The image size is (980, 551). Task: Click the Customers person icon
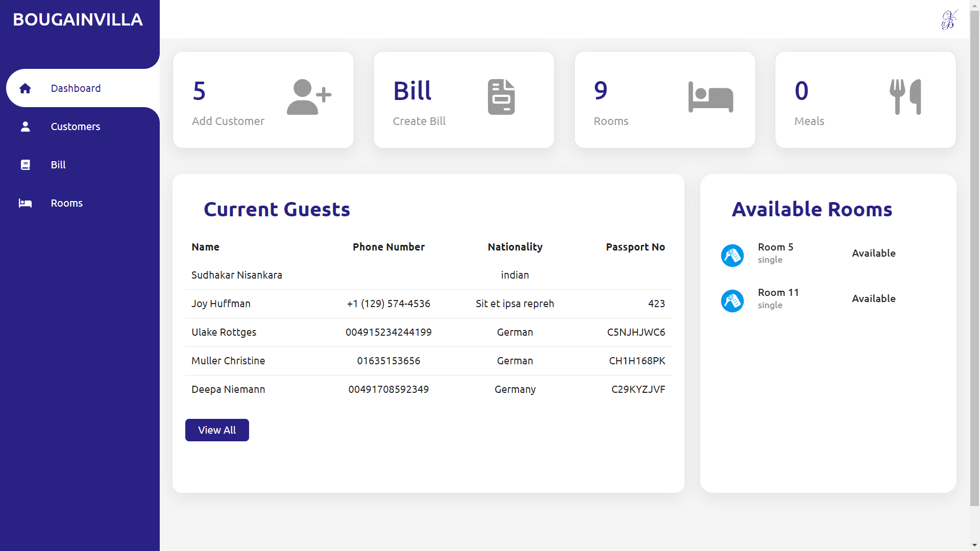tap(25, 126)
